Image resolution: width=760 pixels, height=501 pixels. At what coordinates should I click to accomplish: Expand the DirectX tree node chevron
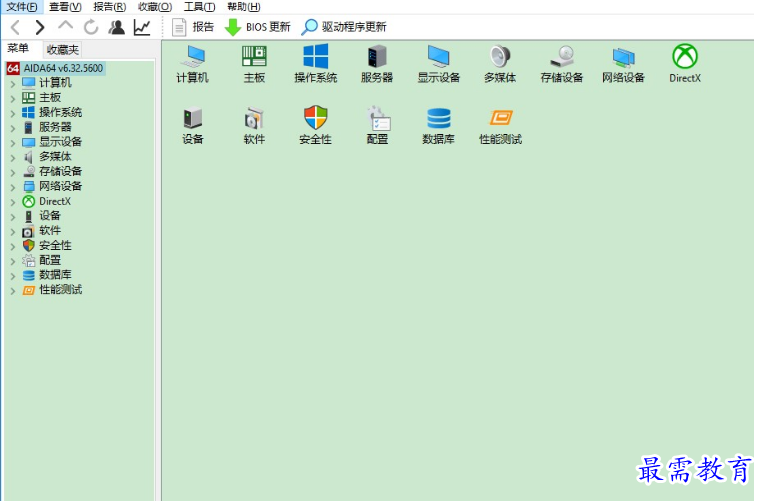(13, 202)
